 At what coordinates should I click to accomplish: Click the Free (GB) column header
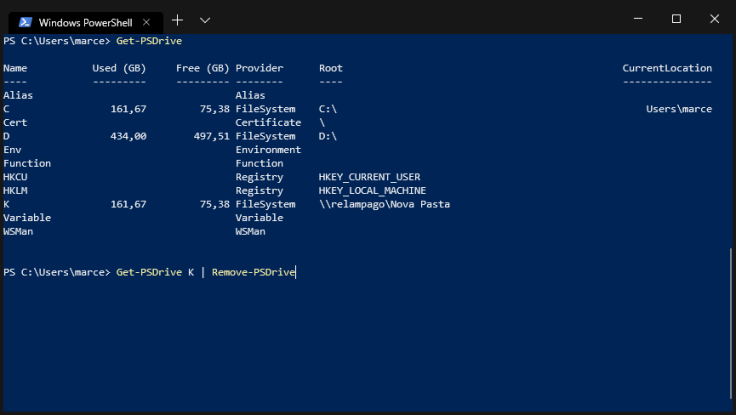(x=203, y=68)
